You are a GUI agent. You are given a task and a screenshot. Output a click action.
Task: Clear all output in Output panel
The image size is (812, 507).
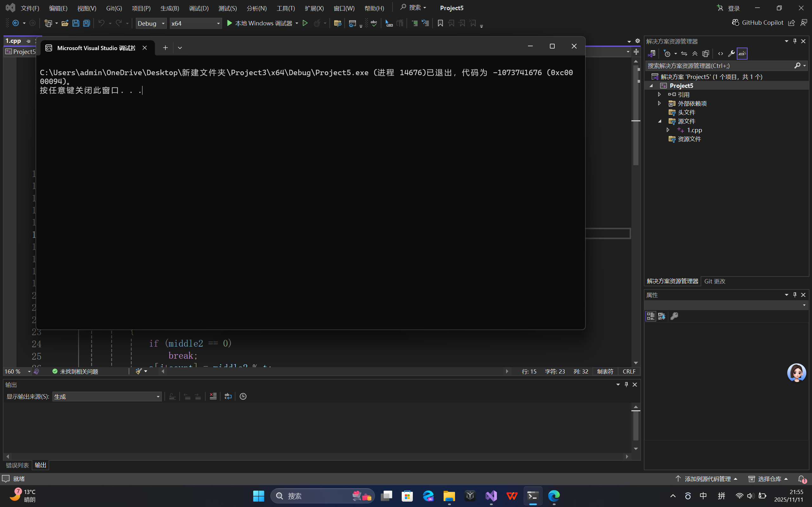click(x=213, y=396)
